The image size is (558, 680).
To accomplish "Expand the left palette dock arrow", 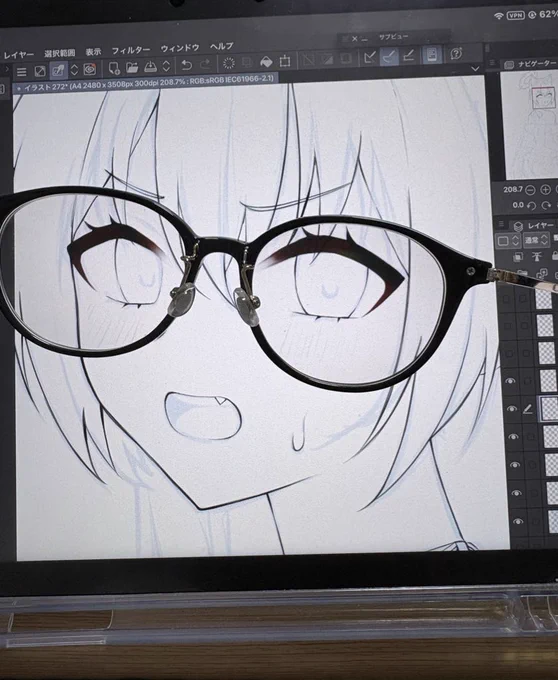I will pos(7,69).
